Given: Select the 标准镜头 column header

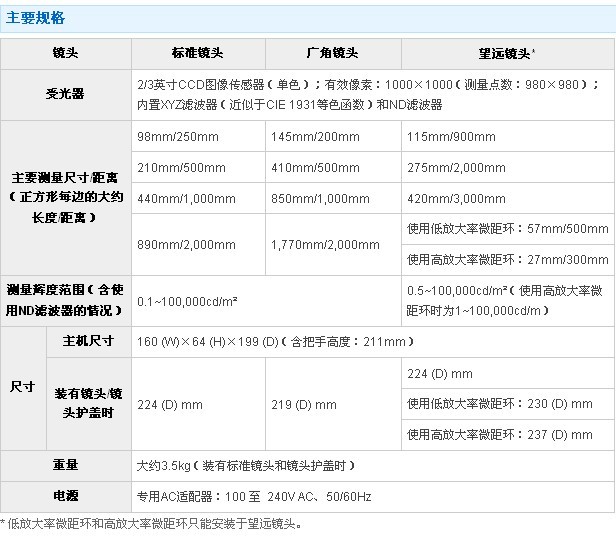Looking at the screenshot, I should click(x=198, y=53).
